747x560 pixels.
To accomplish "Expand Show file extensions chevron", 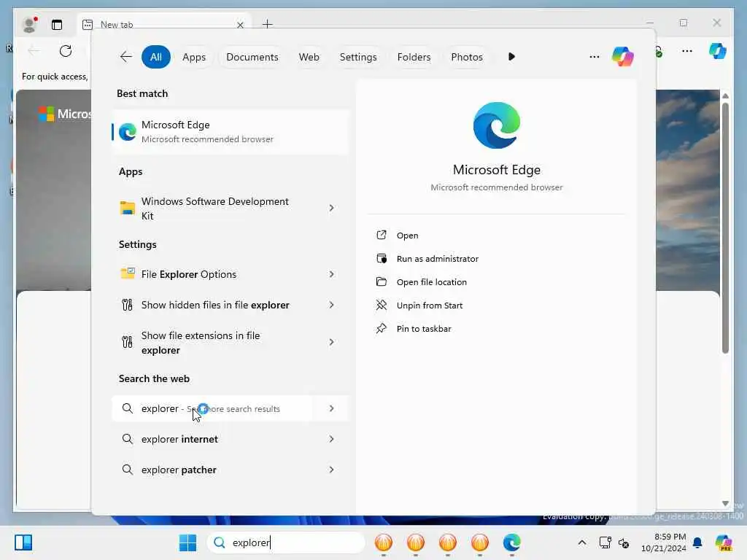I will (x=332, y=343).
